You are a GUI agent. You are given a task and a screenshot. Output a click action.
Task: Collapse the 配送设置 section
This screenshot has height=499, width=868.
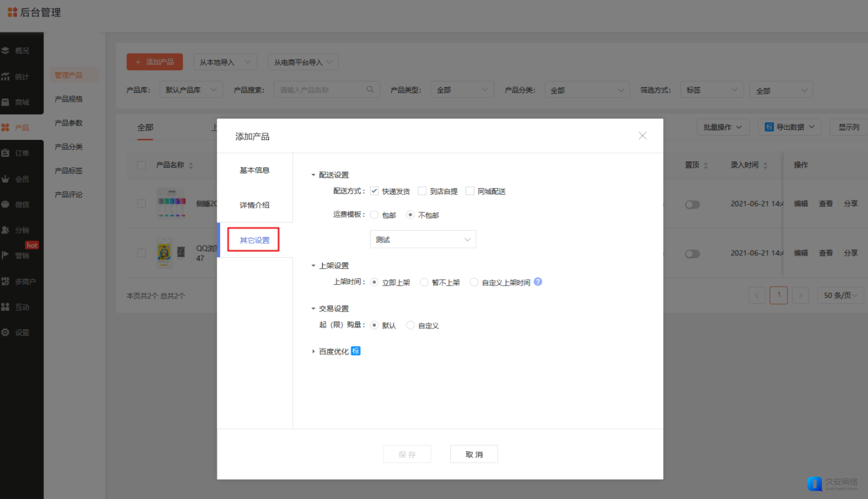point(313,175)
